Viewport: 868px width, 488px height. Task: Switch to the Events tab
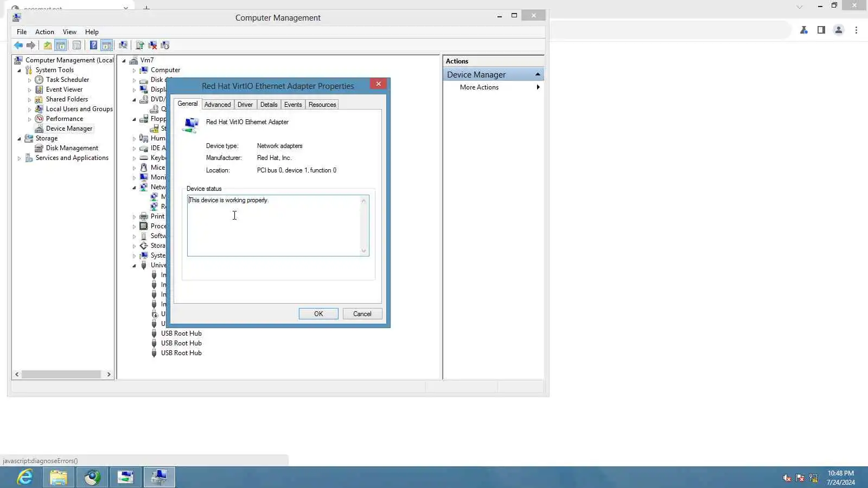tap(293, 105)
